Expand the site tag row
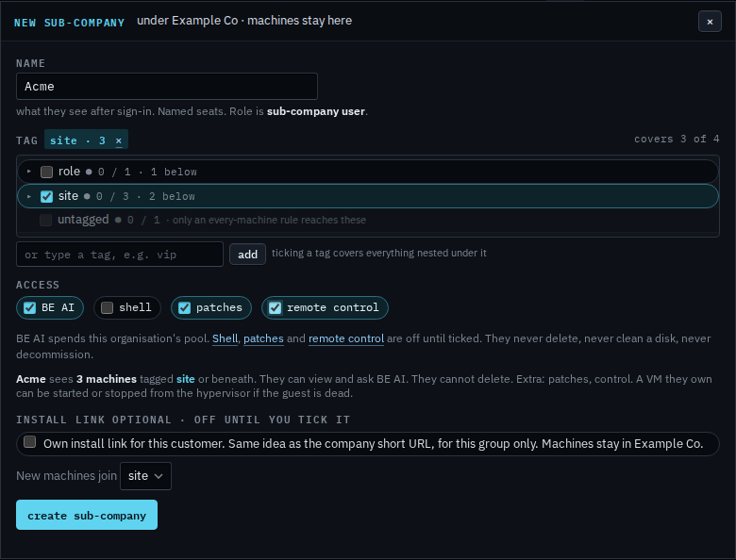This screenshot has height=560, width=736. [x=29, y=196]
